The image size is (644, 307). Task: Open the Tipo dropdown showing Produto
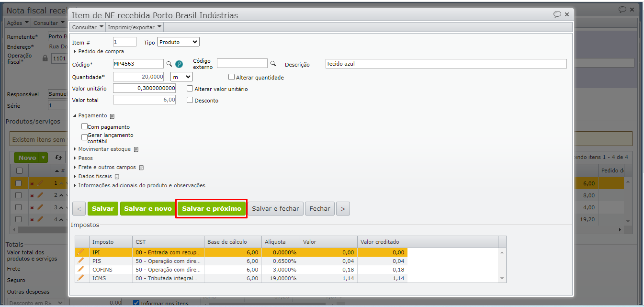point(178,42)
